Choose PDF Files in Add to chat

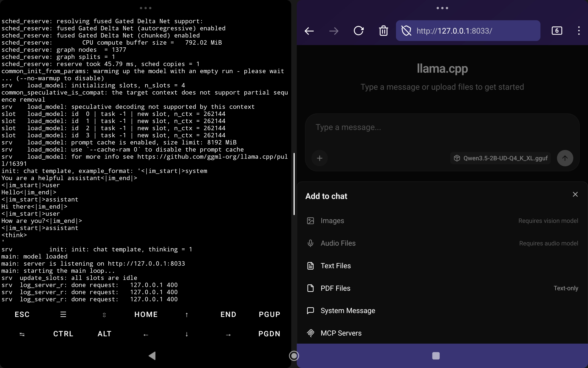pyautogui.click(x=442, y=288)
